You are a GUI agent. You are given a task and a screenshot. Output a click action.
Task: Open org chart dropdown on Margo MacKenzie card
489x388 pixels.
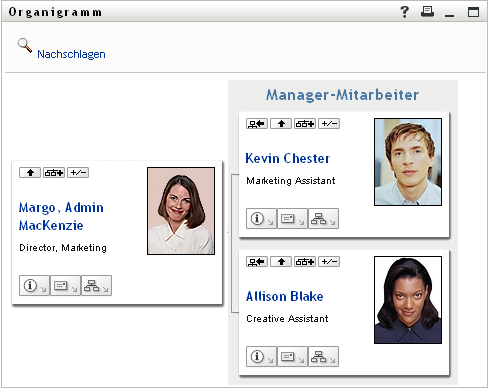pos(96,286)
